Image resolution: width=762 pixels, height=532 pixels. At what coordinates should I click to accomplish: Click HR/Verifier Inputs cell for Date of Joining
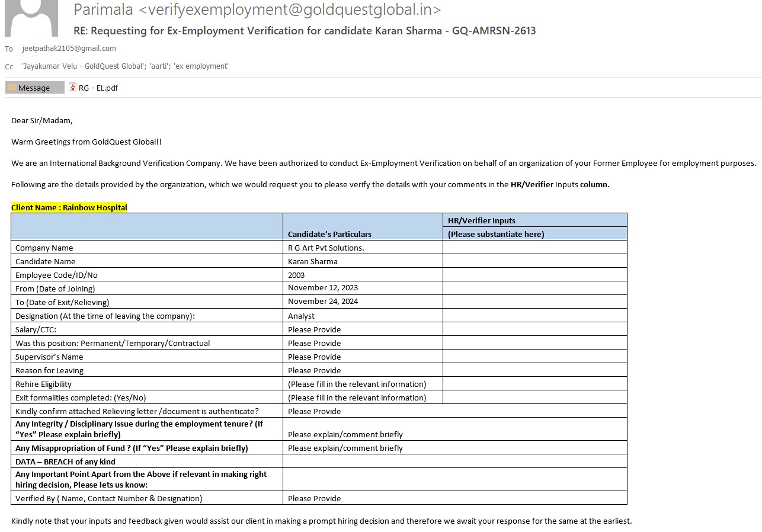click(x=534, y=289)
